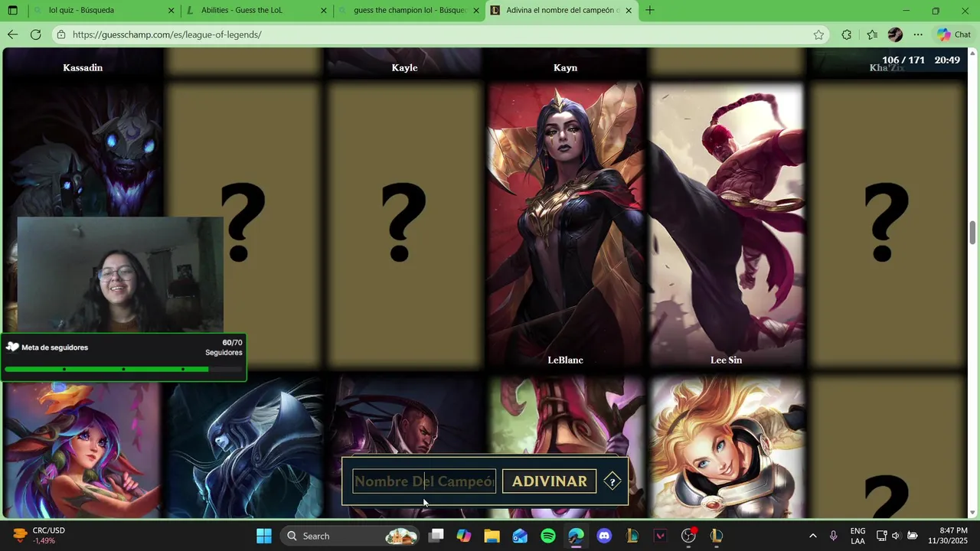Select the 'Adivina el nombre del campeón' tab
Viewport: 980px width, 551px height.
tap(563, 11)
